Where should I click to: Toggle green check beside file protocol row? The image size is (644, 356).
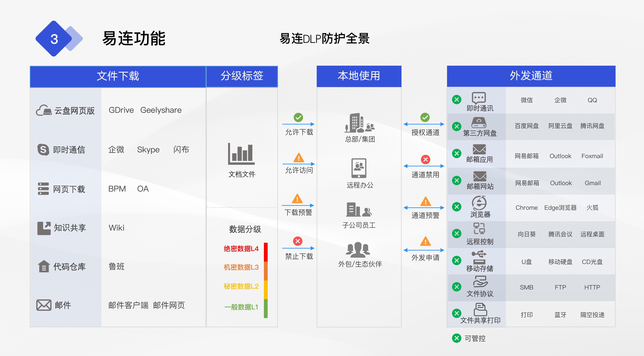(457, 287)
